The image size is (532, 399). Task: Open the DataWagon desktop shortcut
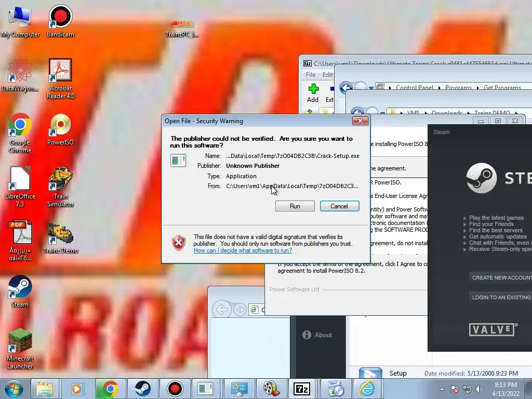click(20, 75)
